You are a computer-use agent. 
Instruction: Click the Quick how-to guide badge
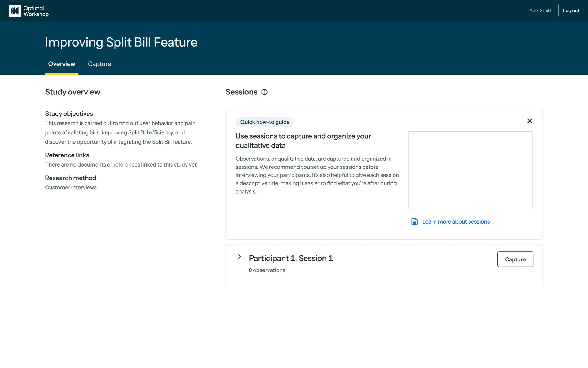[x=265, y=122]
